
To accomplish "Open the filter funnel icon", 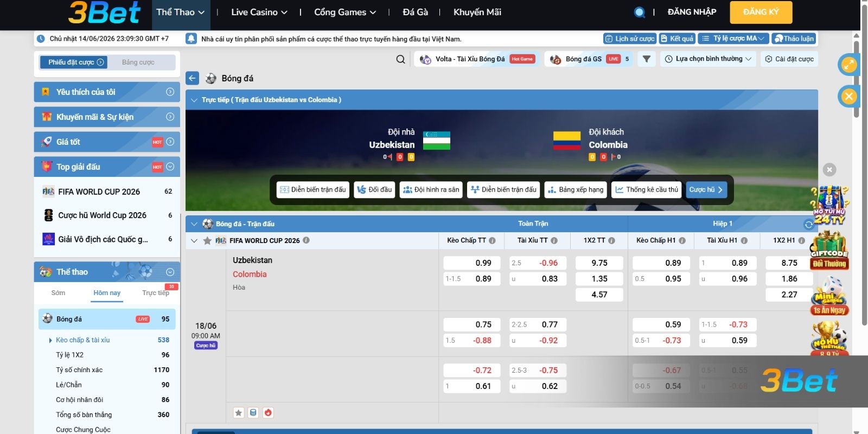I will pyautogui.click(x=646, y=59).
